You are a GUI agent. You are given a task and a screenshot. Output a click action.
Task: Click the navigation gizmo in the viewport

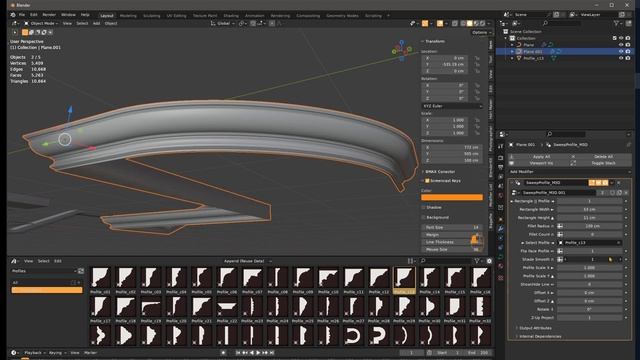tap(402, 50)
